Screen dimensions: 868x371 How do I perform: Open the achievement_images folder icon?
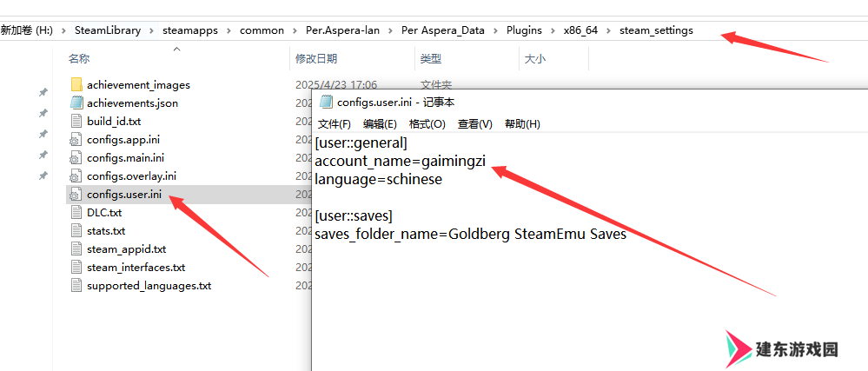(76, 85)
